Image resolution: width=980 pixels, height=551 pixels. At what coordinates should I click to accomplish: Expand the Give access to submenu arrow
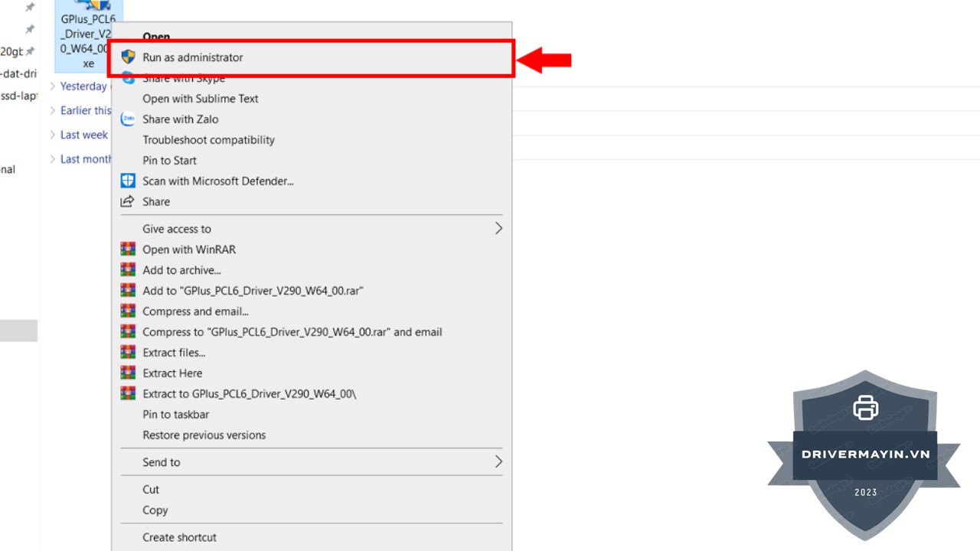click(498, 229)
